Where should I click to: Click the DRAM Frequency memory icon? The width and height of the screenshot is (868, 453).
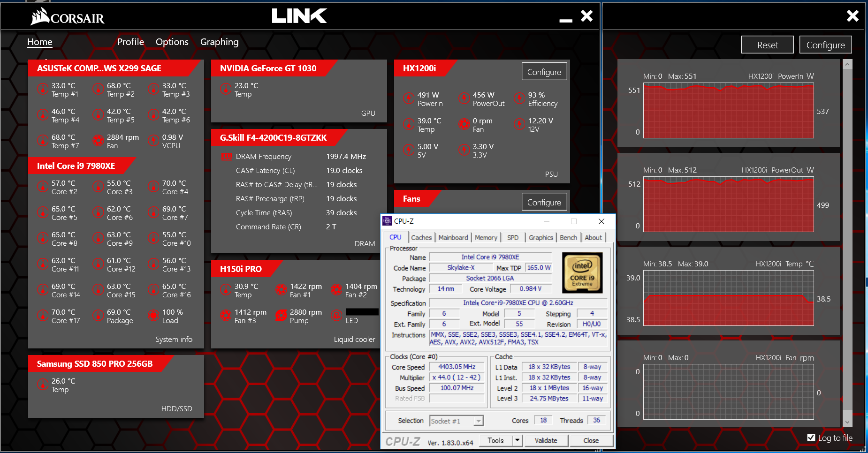227,157
